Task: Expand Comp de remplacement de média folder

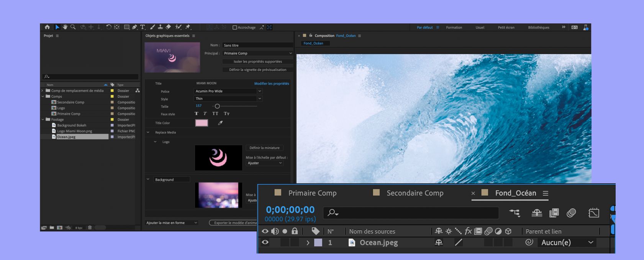Action: pos(43,91)
